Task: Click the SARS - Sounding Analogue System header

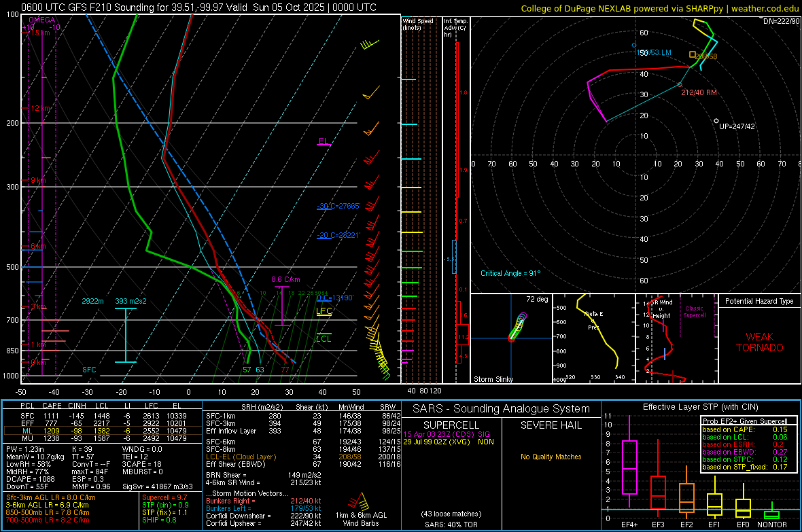Action: 501,409
